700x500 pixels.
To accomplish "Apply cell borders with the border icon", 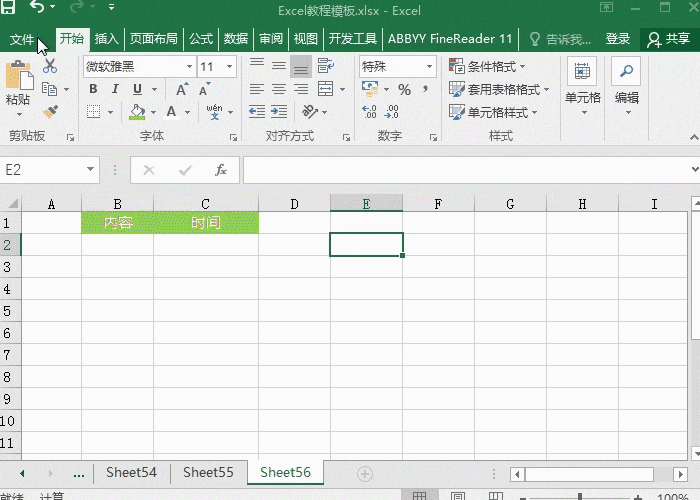I will [93, 112].
